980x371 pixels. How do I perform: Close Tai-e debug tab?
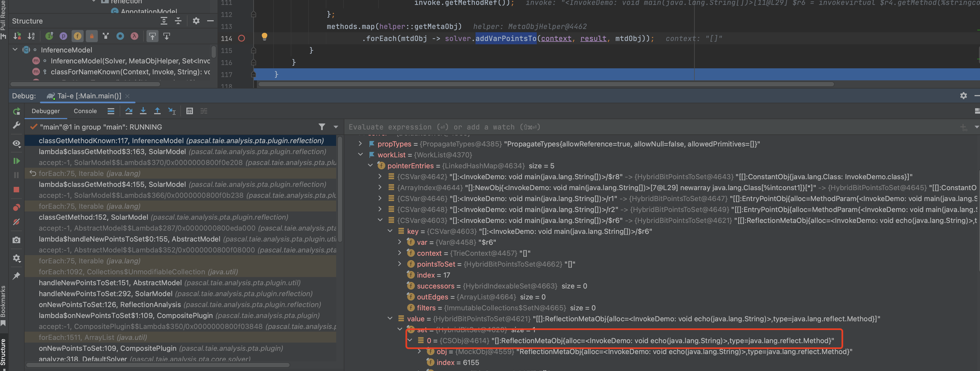[127, 96]
